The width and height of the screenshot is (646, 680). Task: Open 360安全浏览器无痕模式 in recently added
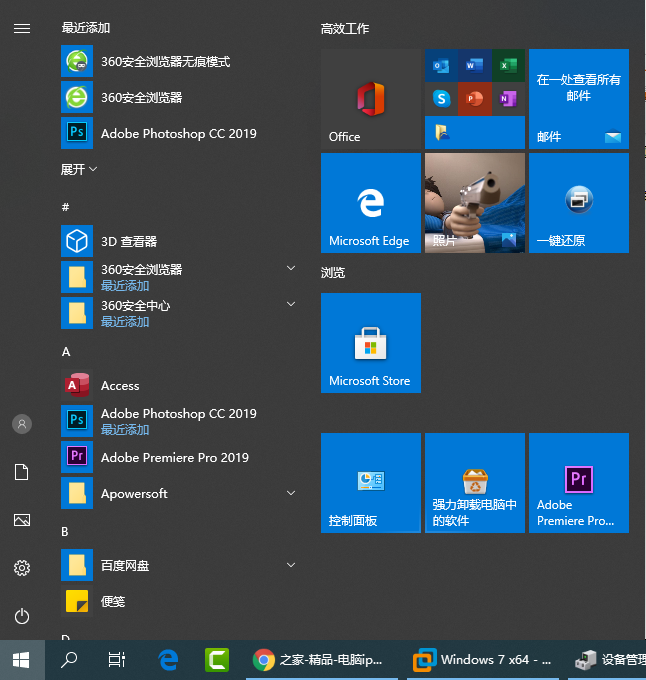click(x=179, y=61)
